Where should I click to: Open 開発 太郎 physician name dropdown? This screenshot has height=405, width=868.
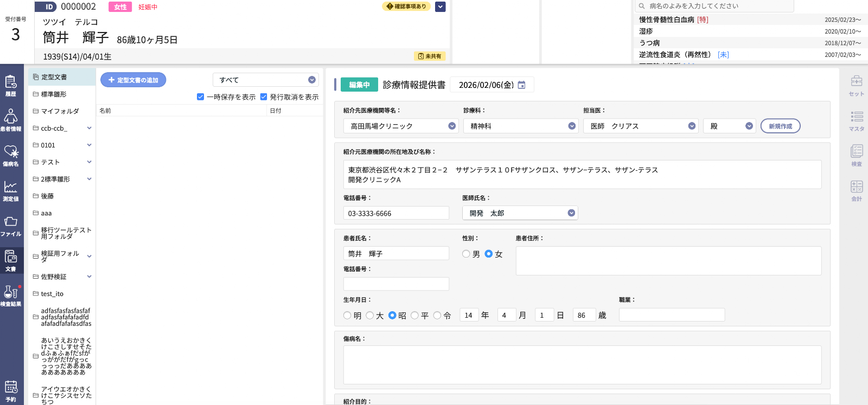[x=520, y=213]
